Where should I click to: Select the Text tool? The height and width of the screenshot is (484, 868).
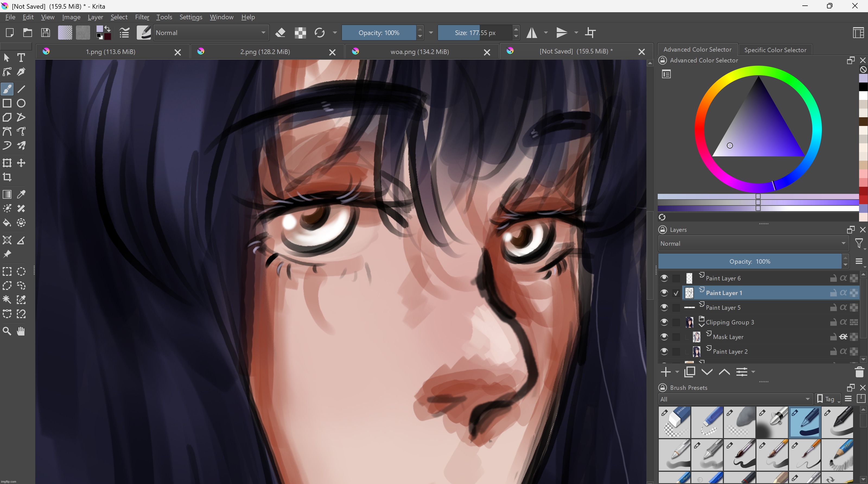click(21, 58)
